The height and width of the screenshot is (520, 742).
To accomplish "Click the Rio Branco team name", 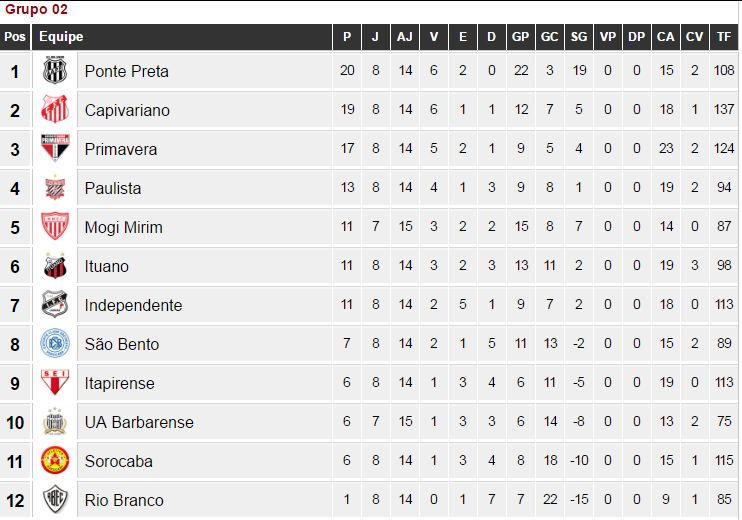I will click(124, 500).
